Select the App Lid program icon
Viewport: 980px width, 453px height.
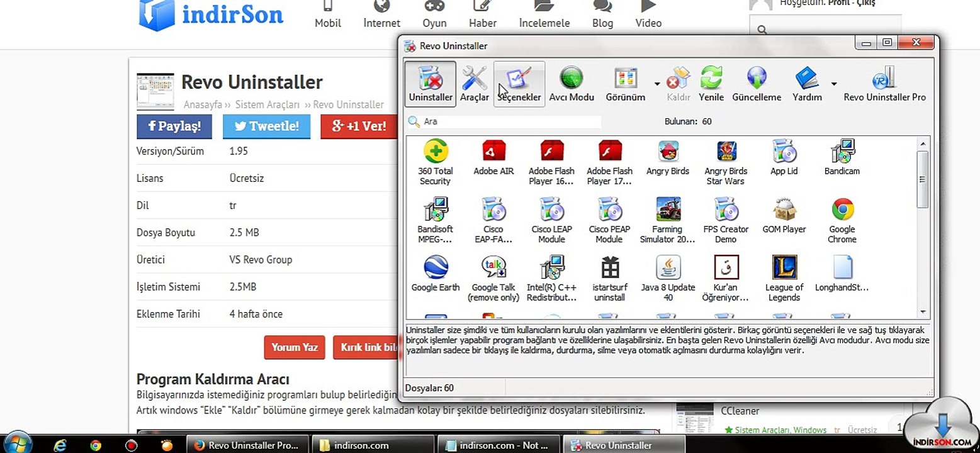point(784,157)
